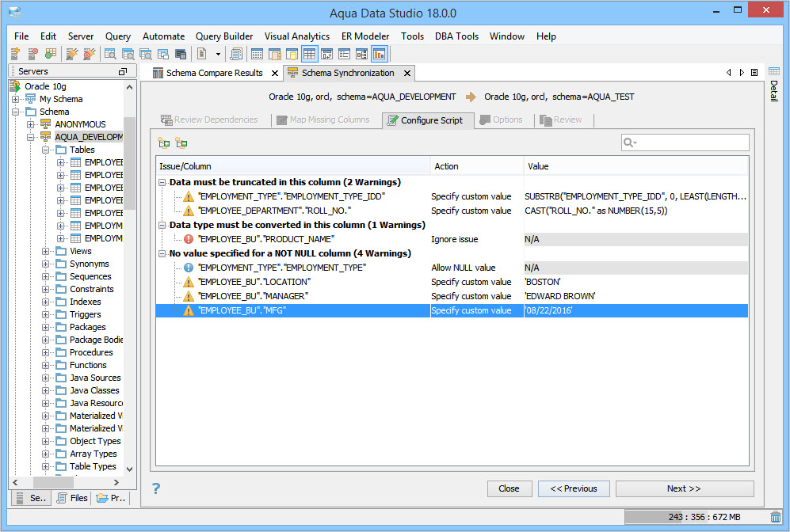The height and width of the screenshot is (532, 790).
Task: Open the Visual Analytics menu
Action: (x=297, y=36)
